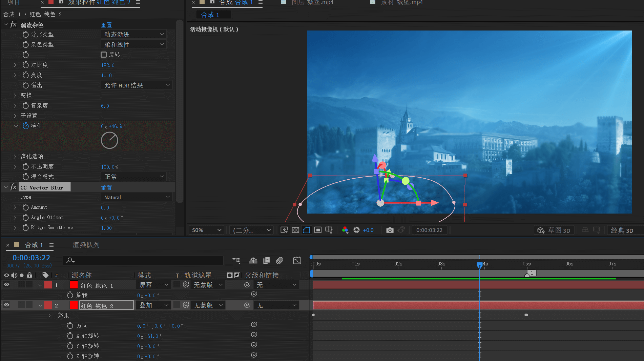This screenshot has height=361, width=644.
Task: Toggle stopwatch for 不透明度 property
Action: coord(26,166)
